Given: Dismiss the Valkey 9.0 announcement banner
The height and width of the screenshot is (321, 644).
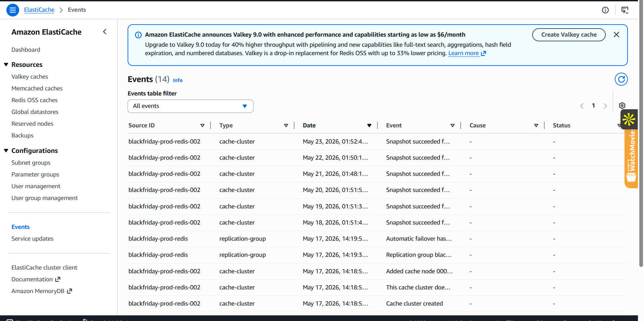Looking at the screenshot, I should point(616,35).
